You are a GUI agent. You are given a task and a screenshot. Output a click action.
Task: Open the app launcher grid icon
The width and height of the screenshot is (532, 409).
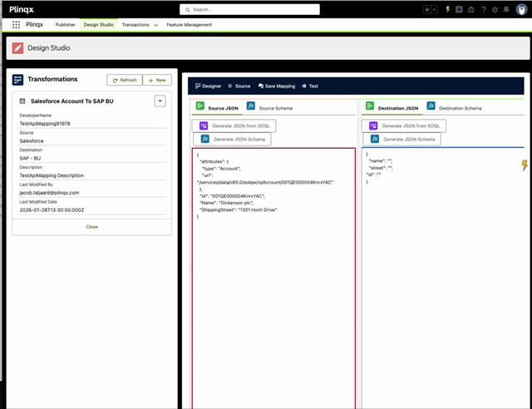16,24
